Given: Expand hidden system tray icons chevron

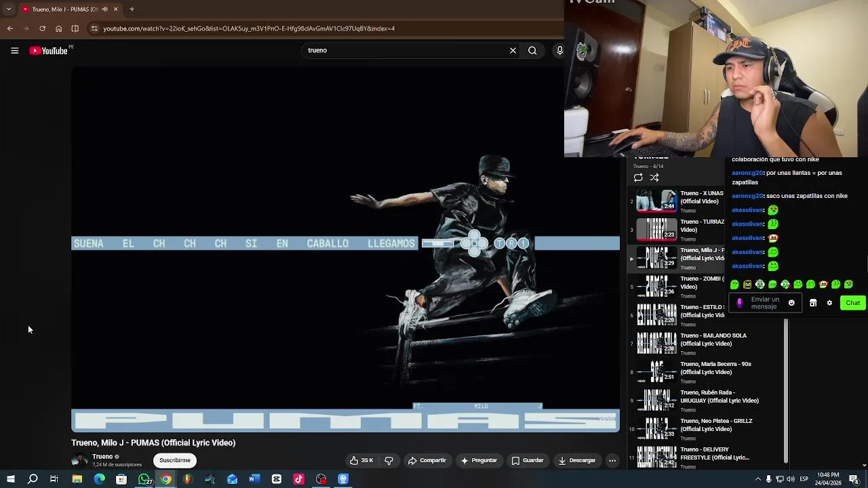Looking at the screenshot, I should tap(757, 479).
